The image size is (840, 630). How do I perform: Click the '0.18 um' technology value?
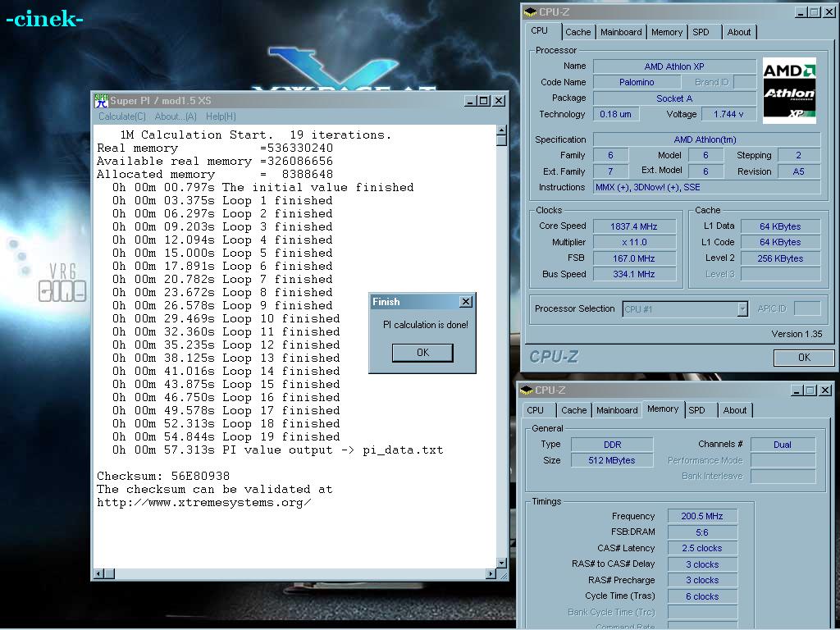click(x=615, y=114)
